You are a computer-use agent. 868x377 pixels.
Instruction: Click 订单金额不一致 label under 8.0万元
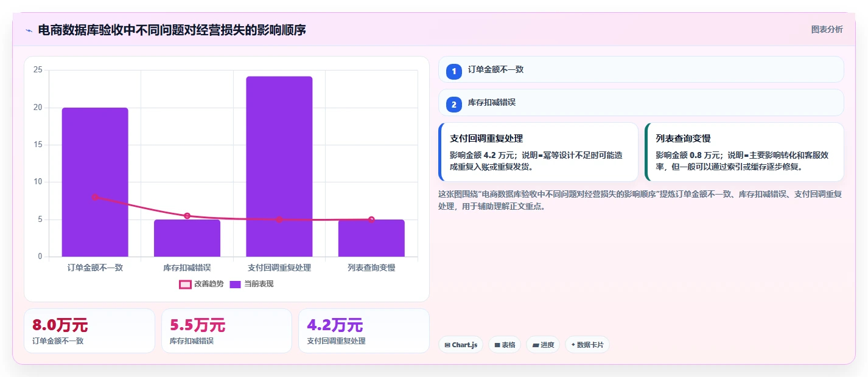click(58, 341)
